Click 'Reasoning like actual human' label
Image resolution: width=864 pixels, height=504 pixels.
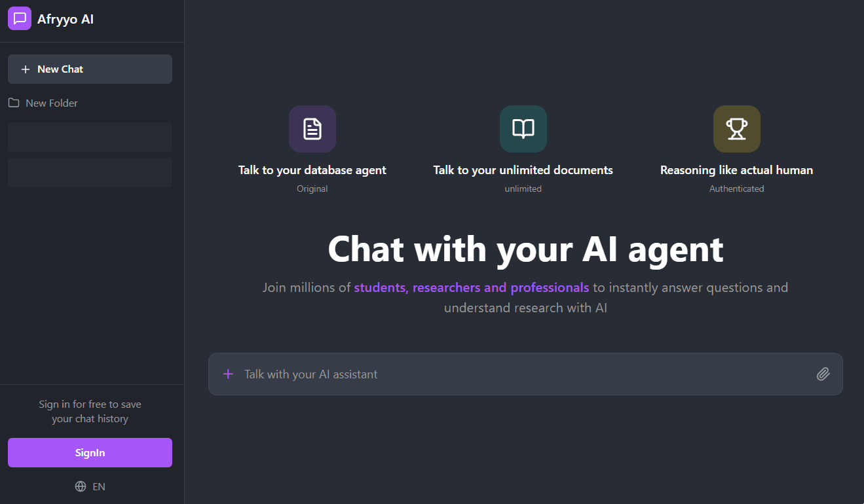737,170
